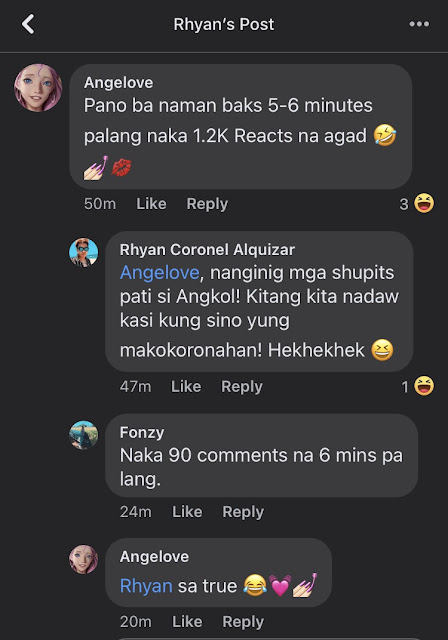
Task: Like Angelove's 50m comment
Action: [151, 204]
